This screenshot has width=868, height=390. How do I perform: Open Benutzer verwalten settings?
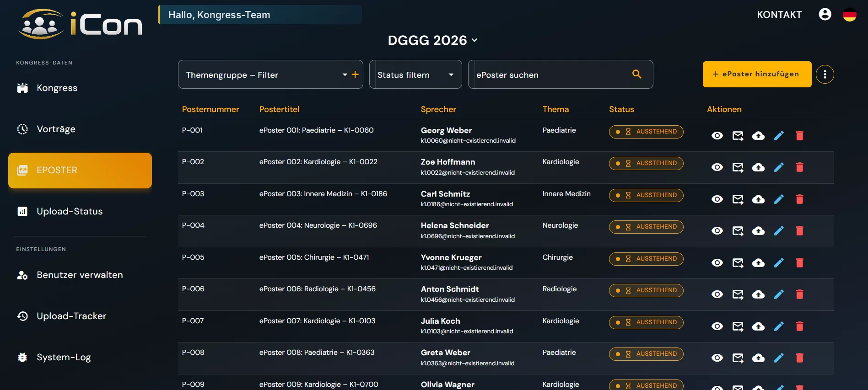pyautogui.click(x=80, y=275)
